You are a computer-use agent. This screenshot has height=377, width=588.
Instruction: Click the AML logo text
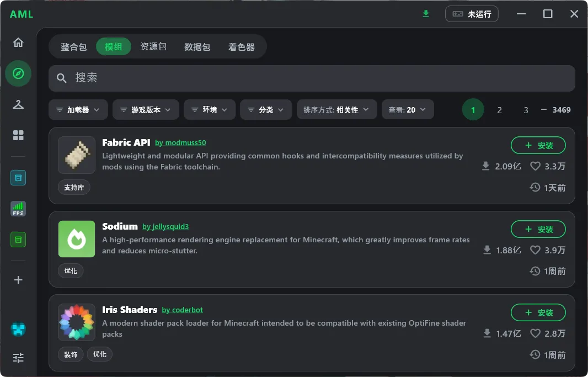(22, 14)
